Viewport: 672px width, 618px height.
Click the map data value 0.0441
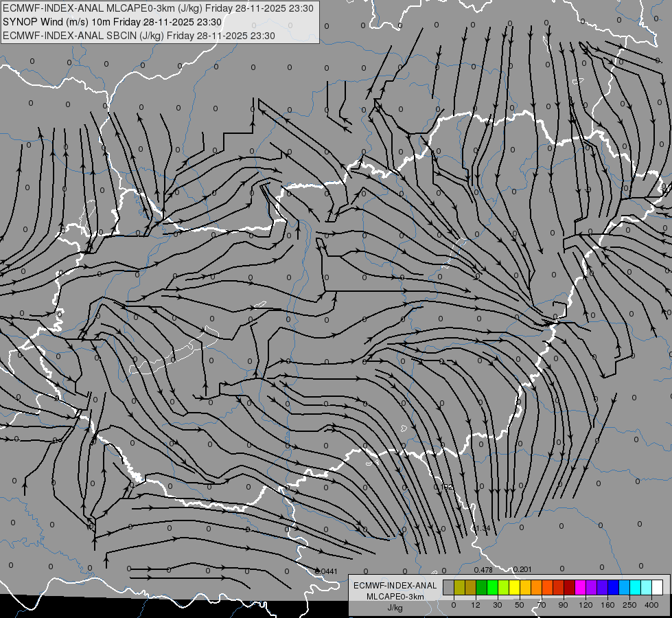(327, 571)
